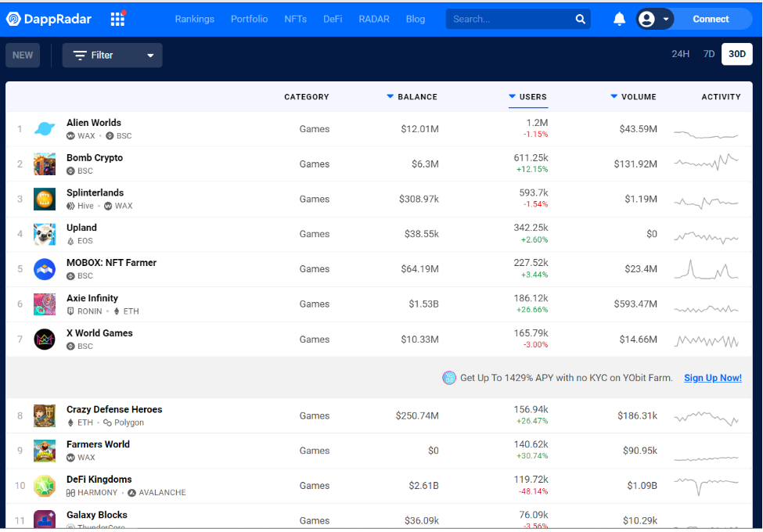Open the Bomb Crypto dapp page
The height and width of the screenshot is (532, 763).
pos(95,157)
